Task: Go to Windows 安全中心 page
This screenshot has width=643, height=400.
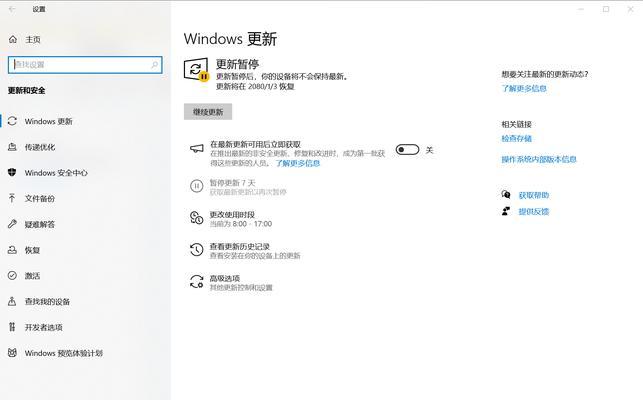Action: (x=85, y=173)
